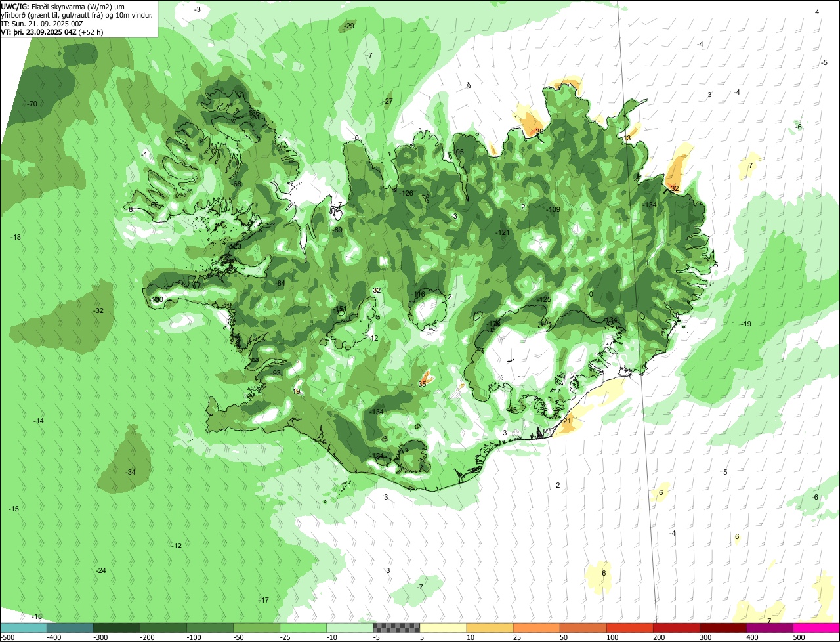Click the dark teal swatch from -400 to -300

70,628
